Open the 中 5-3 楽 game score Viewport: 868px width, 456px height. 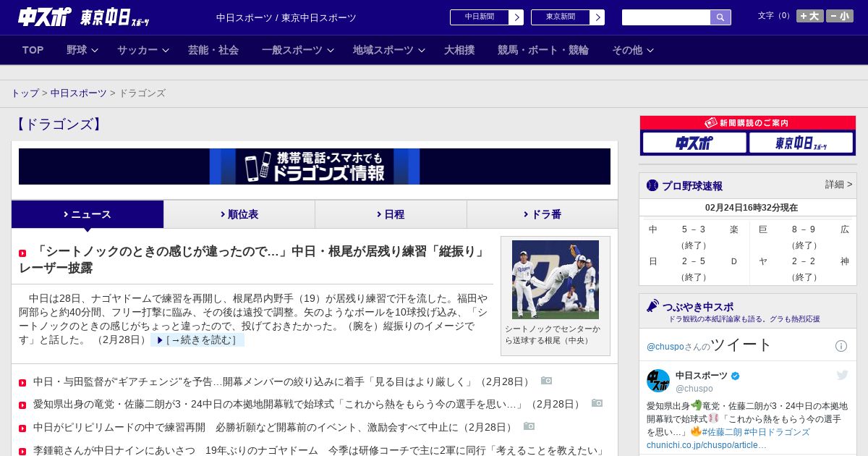pos(694,237)
